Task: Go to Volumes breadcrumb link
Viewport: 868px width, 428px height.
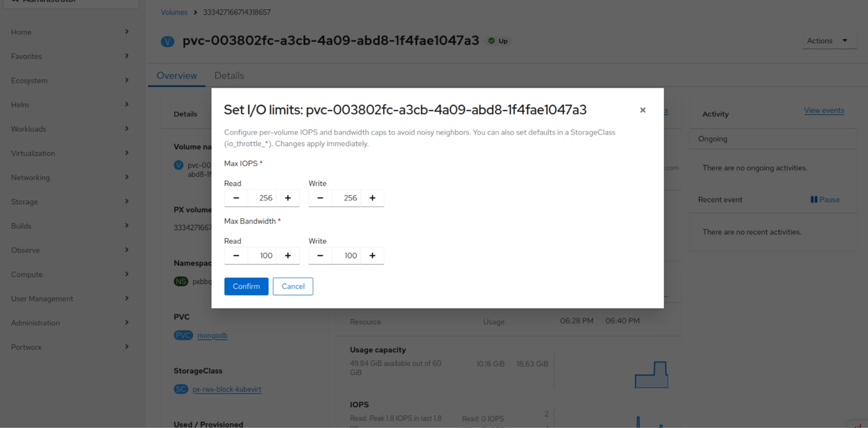Action: click(x=174, y=12)
